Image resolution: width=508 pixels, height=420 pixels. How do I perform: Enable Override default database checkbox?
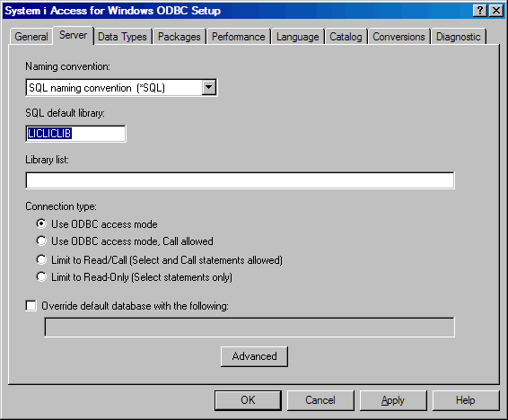[31, 306]
